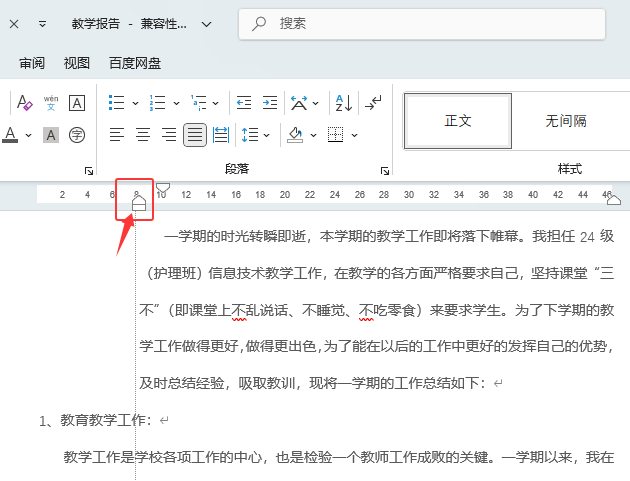
Task: Open the phonetic guide (wén) tool
Action: pos(51,103)
